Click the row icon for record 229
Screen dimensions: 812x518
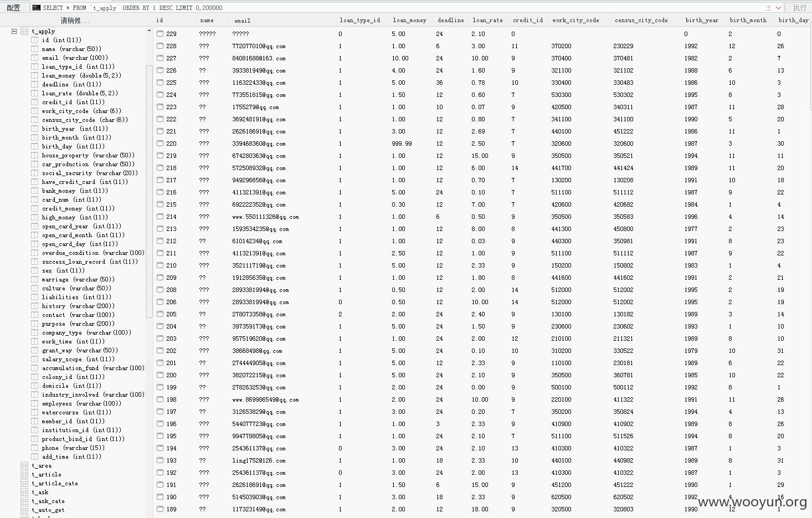(x=160, y=34)
